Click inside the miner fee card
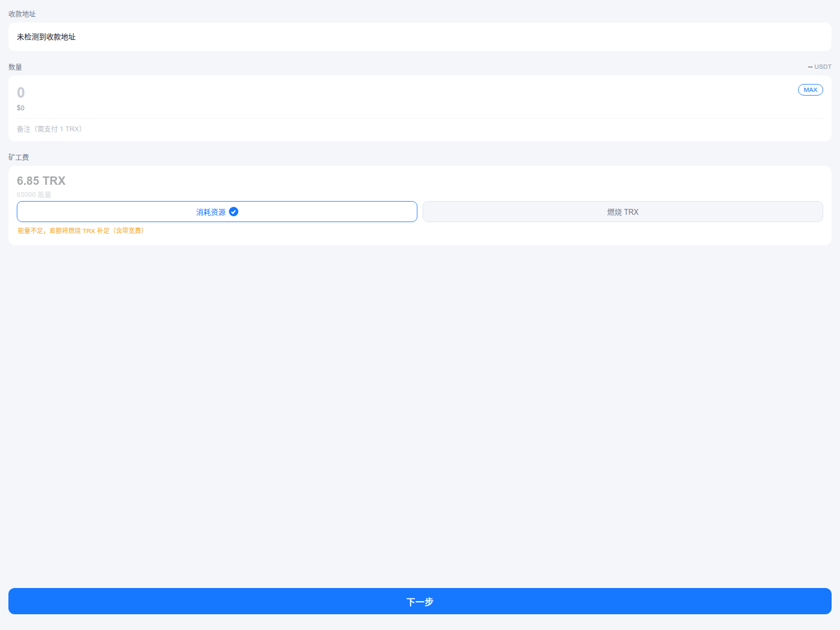This screenshot has height=630, width=840. (420, 205)
